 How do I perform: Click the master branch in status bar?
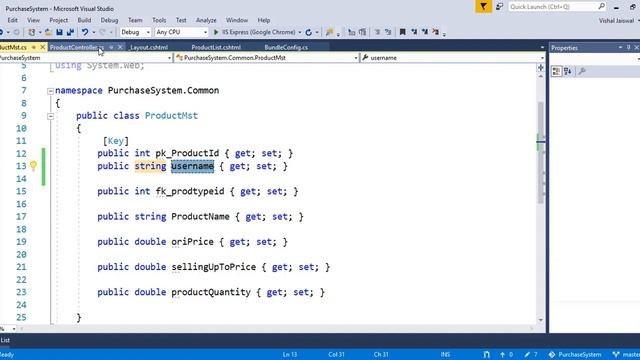(x=627, y=355)
